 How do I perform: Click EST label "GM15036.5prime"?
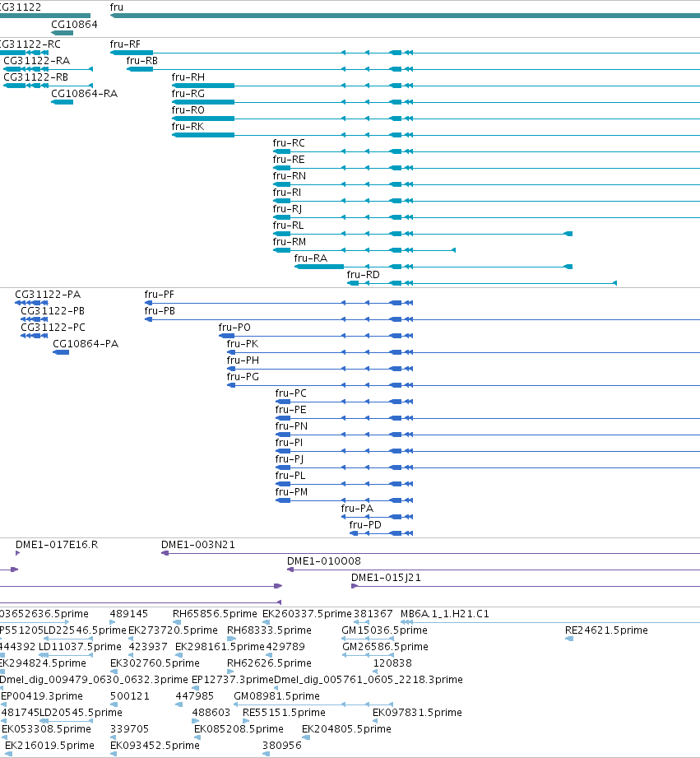pyautogui.click(x=384, y=630)
